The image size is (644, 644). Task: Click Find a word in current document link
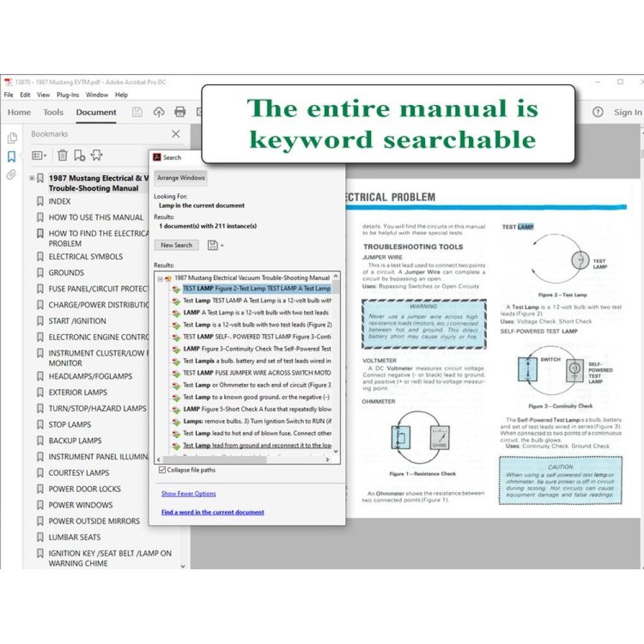[x=213, y=512]
